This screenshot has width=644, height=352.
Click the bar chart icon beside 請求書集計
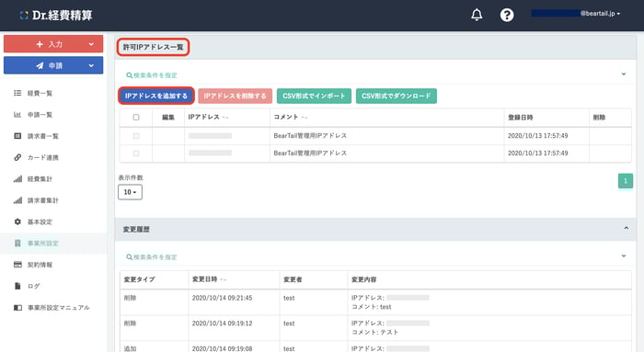17,200
